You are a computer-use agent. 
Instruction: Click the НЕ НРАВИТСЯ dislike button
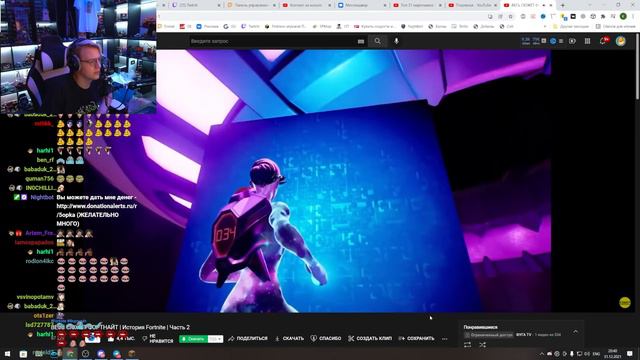point(158,338)
